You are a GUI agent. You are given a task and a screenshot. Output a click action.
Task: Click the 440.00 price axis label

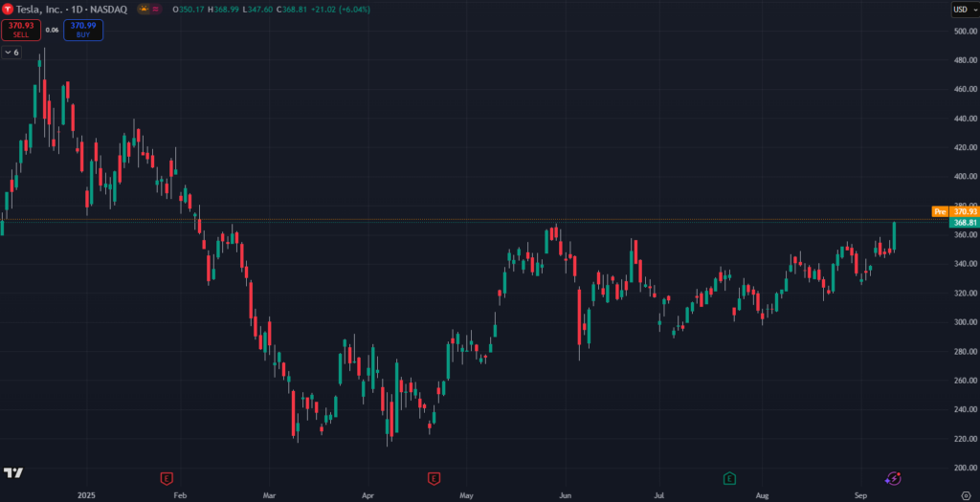coord(965,119)
